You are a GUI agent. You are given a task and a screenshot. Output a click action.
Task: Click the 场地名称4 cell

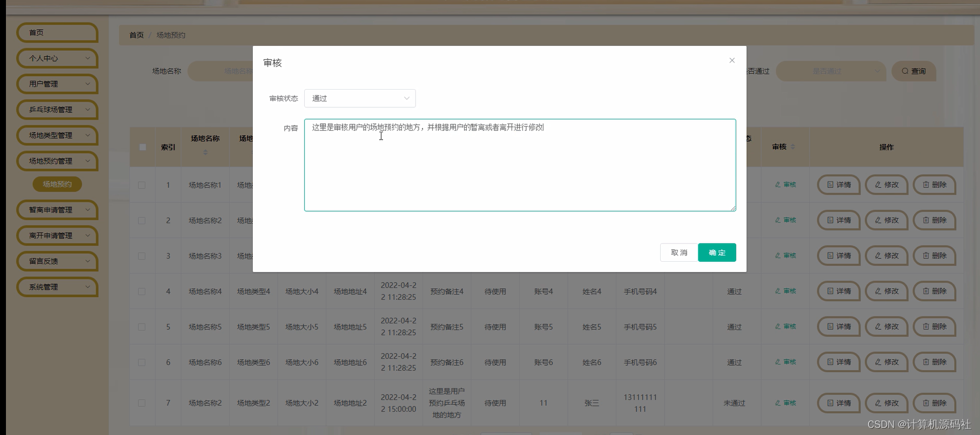pos(205,291)
